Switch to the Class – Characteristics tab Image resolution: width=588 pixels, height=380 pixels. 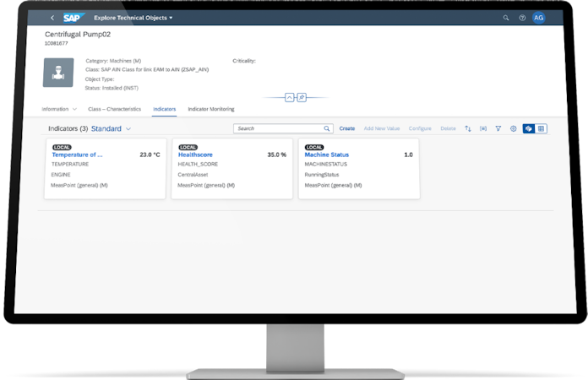tap(114, 109)
